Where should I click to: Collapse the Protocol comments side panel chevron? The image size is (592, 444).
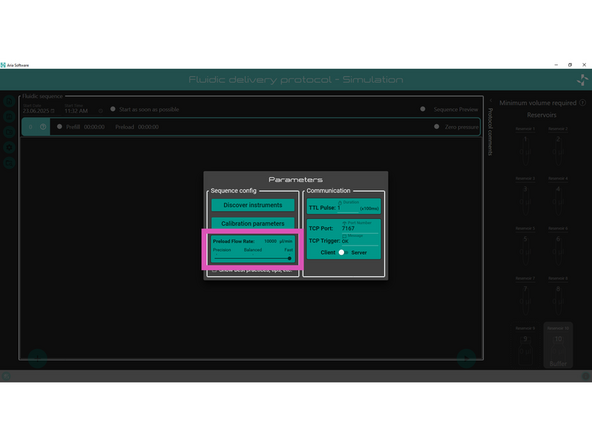(490, 101)
